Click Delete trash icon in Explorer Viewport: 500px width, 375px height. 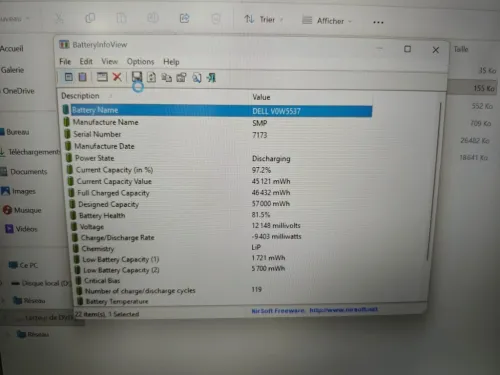click(x=216, y=19)
